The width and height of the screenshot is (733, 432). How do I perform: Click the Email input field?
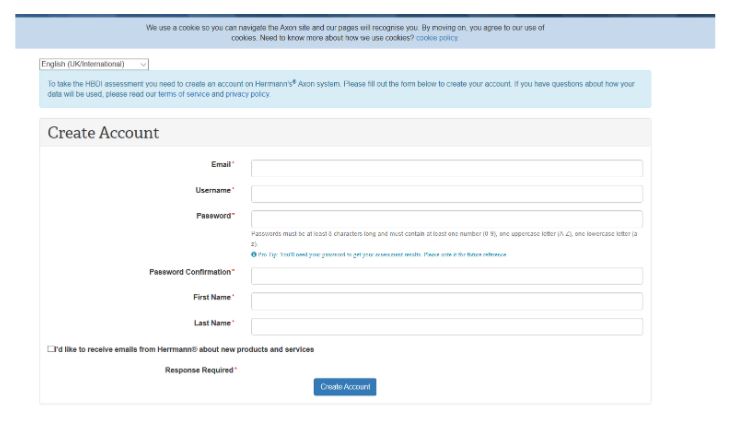pos(446,168)
